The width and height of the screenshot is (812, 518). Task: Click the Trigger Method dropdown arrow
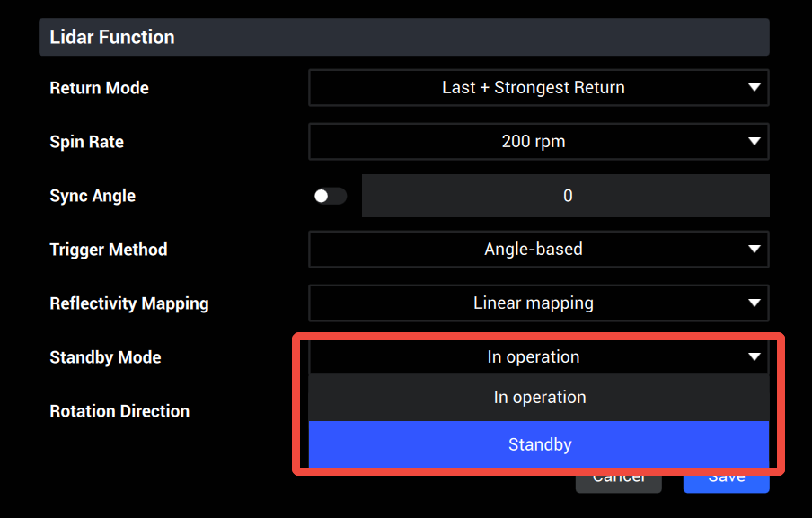point(754,249)
